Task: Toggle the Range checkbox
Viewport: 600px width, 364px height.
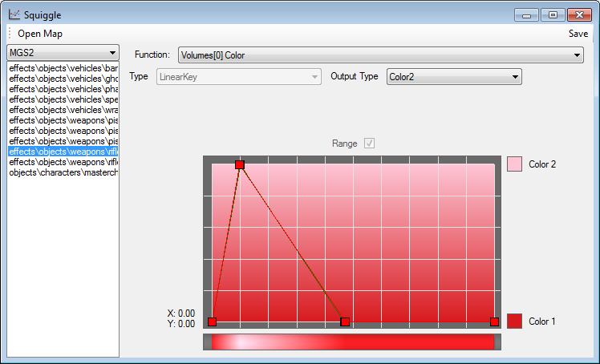Action: tap(369, 144)
